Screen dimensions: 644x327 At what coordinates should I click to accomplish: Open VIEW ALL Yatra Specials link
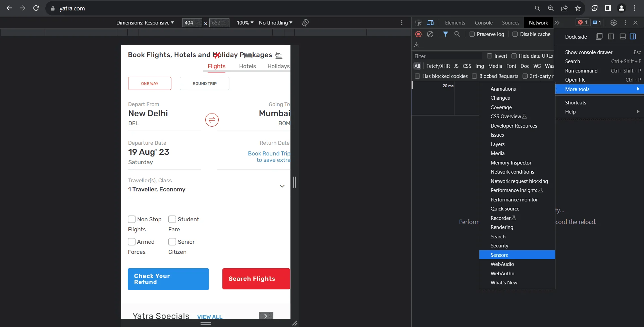click(x=210, y=317)
